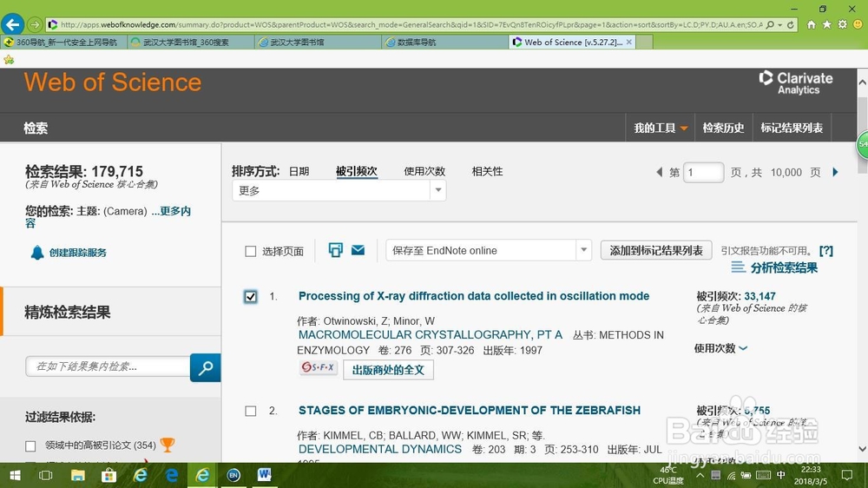Enable 领域中的高被引论文 filter checkbox
Image resolution: width=868 pixels, height=488 pixels.
30,446
